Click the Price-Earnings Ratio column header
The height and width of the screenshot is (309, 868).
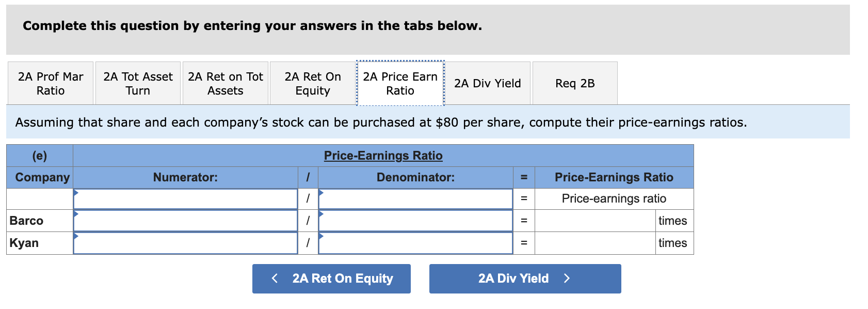pyautogui.click(x=614, y=177)
